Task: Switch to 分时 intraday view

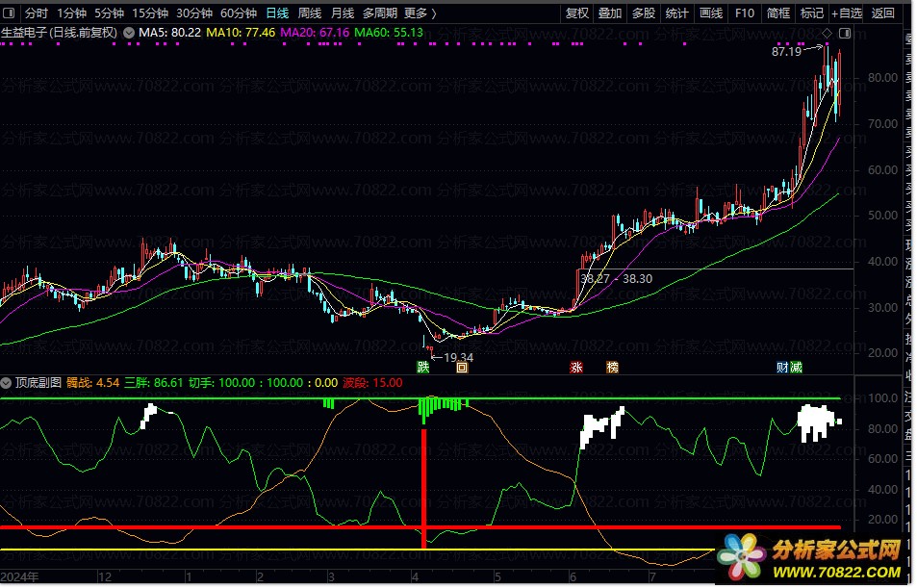Action: point(37,13)
